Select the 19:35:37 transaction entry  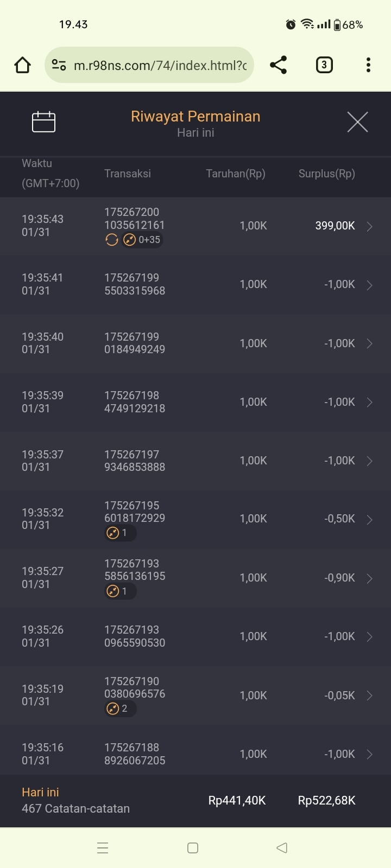click(x=195, y=461)
